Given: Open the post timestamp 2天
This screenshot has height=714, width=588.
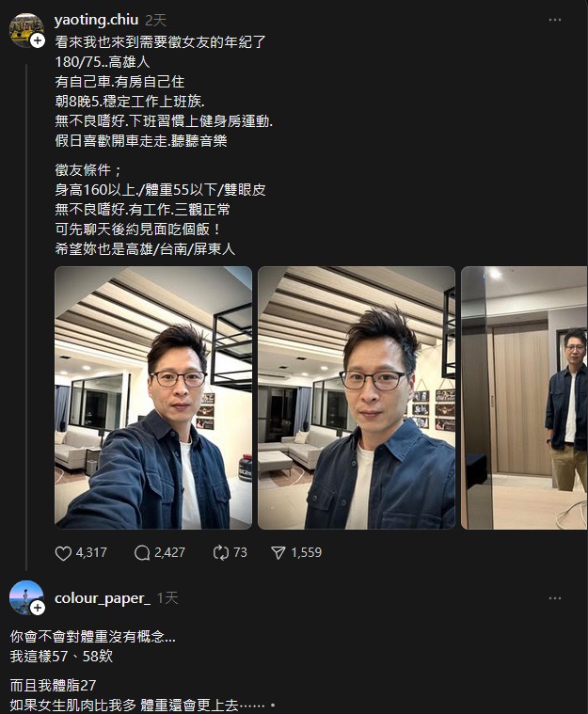Looking at the screenshot, I should [x=156, y=20].
